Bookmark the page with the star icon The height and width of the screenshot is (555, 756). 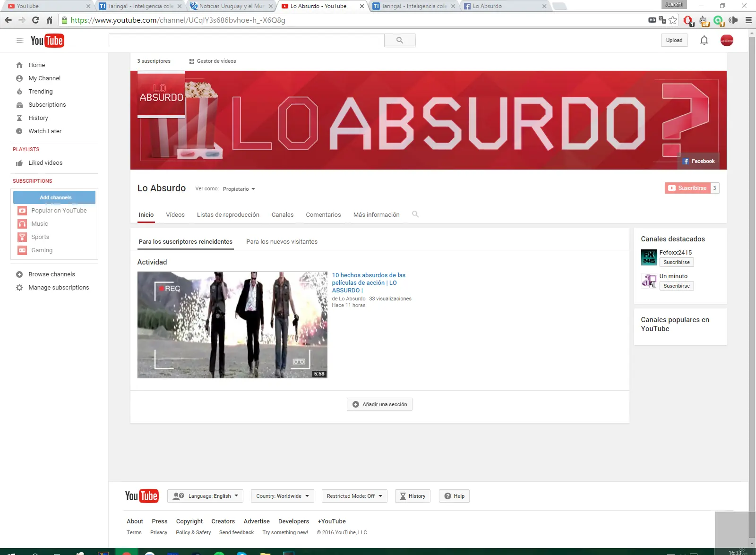[673, 20]
